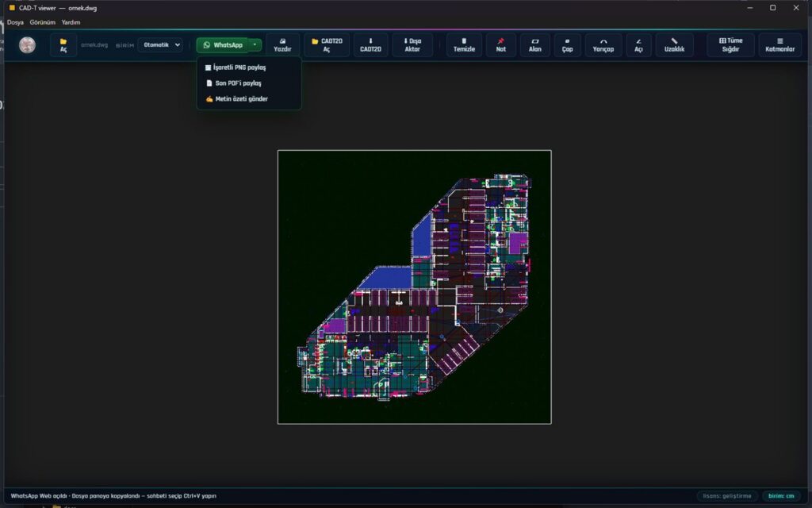Viewport: 812px width, 508px height.
Task: Choose the Çap diameter tool
Action: [x=568, y=45]
